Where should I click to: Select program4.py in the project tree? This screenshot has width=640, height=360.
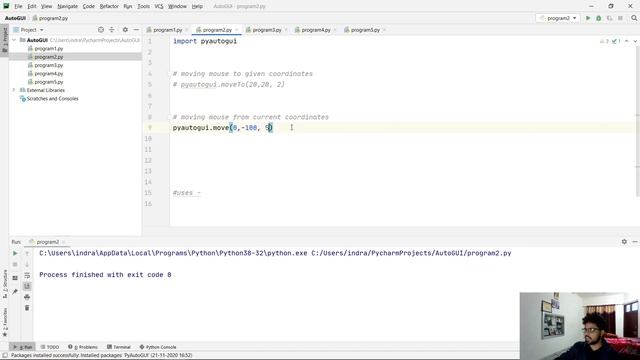(49, 73)
